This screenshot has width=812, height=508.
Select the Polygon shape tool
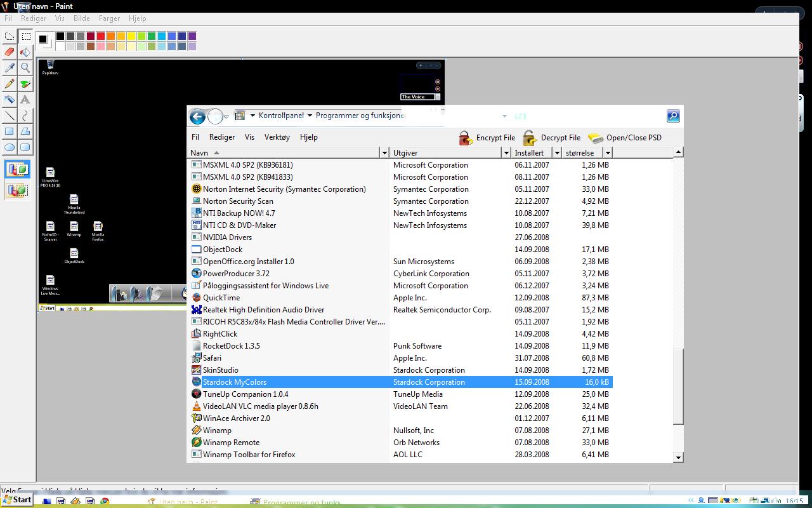(25, 131)
